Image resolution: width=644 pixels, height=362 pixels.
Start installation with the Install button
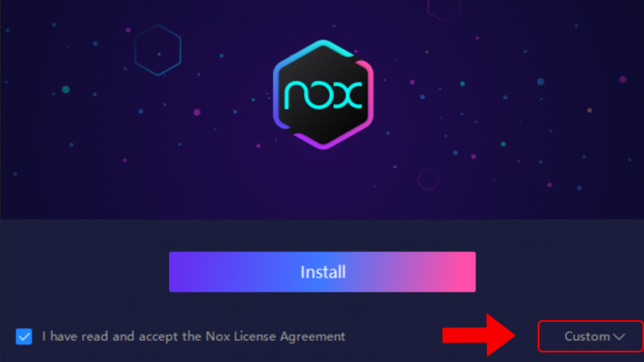(x=323, y=272)
